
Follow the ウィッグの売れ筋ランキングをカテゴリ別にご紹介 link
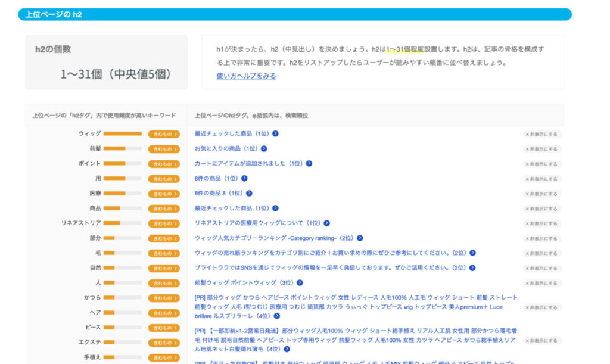click(331, 253)
